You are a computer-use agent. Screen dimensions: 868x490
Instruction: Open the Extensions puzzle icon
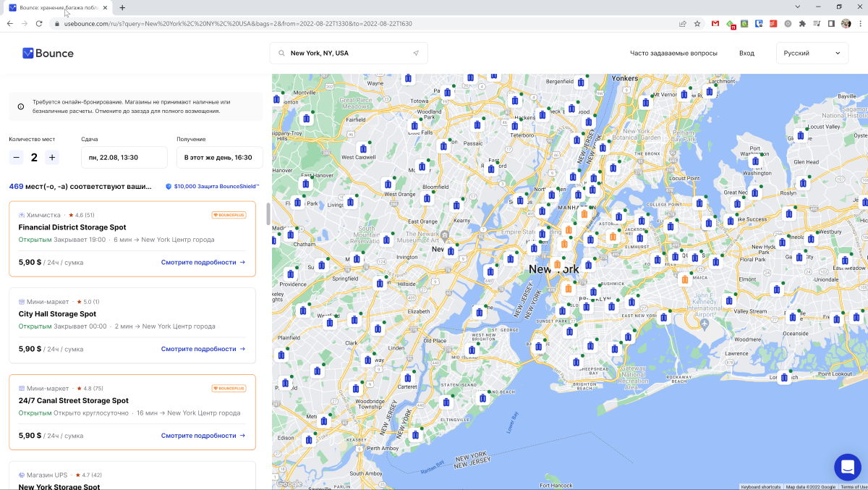802,23
